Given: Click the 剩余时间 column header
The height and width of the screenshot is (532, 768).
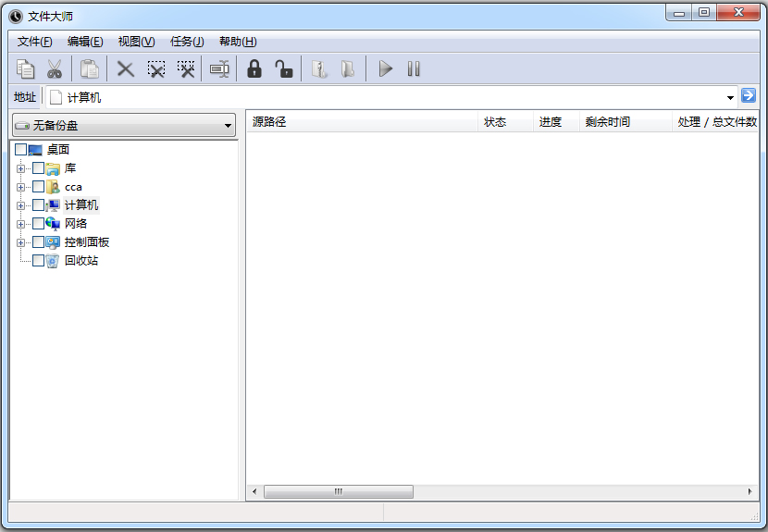Looking at the screenshot, I should pyautogui.click(x=626, y=122).
